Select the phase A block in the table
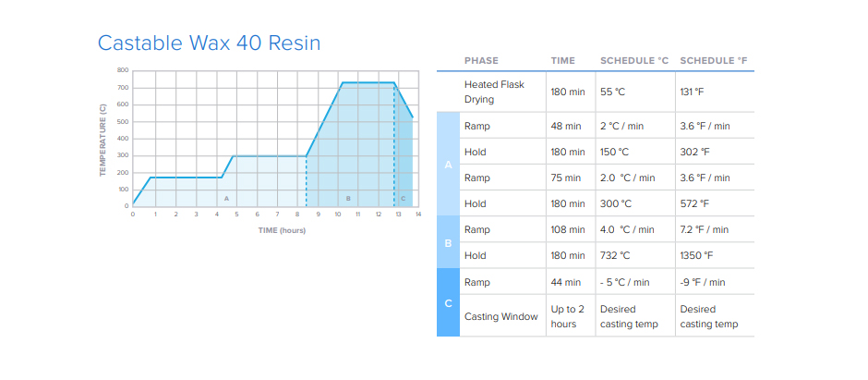868x380 pixels. coord(448,165)
